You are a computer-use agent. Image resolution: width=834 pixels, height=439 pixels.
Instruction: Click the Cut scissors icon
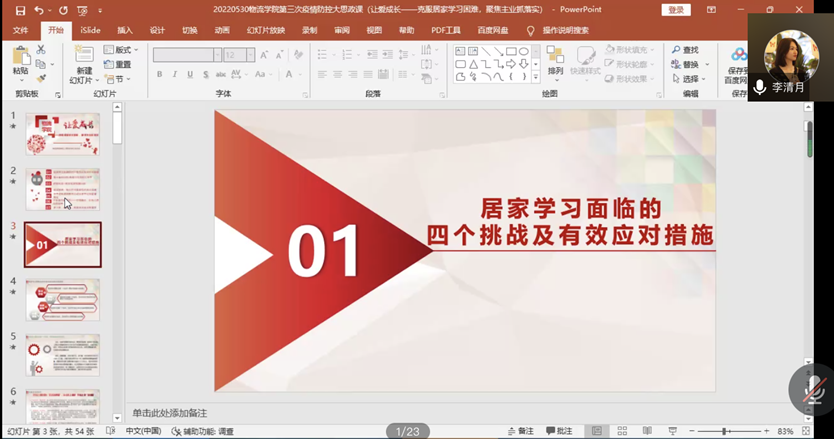pyautogui.click(x=41, y=49)
